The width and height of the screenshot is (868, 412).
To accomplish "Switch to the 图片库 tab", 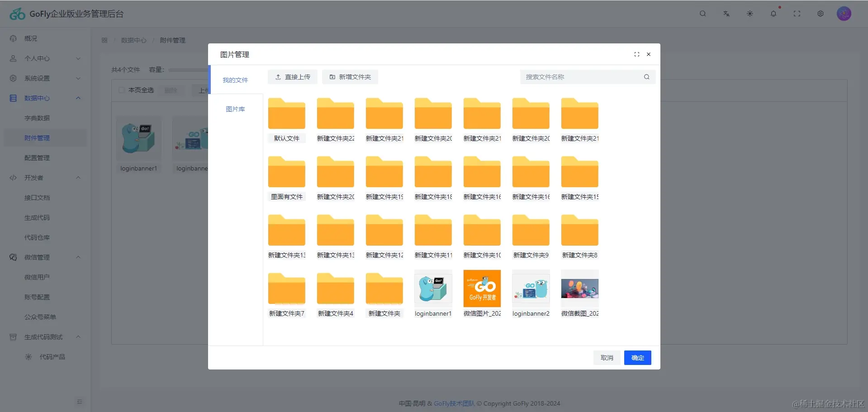I will (235, 109).
